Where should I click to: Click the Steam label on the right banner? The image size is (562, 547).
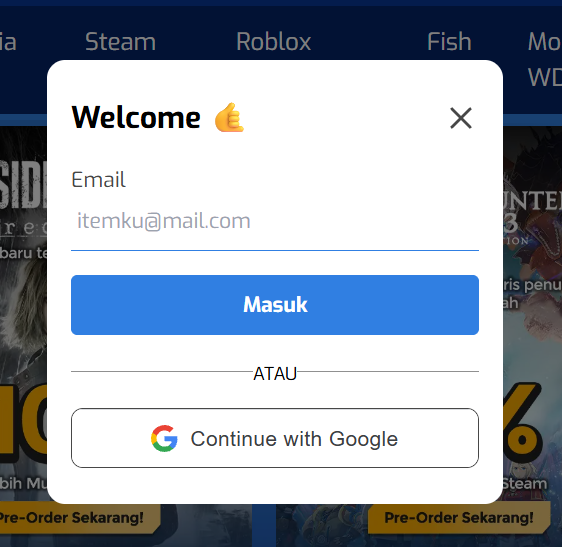click(x=524, y=484)
